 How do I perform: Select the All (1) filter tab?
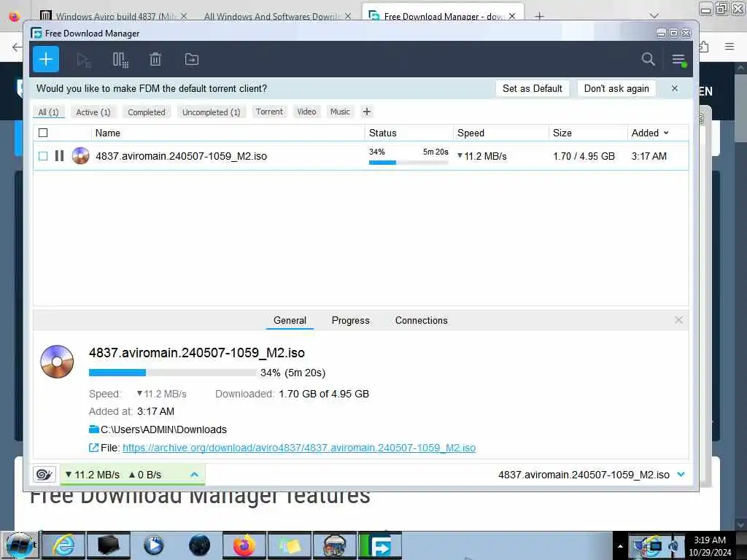(48, 112)
